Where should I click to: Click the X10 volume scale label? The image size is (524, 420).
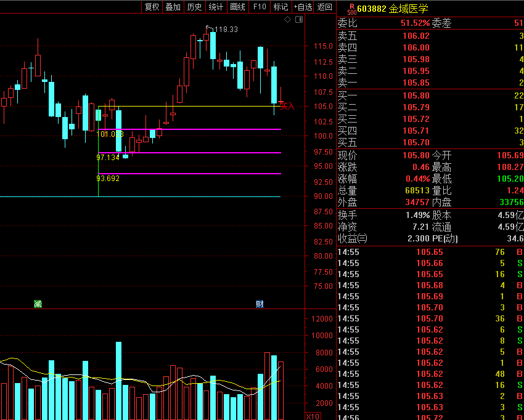coord(313,416)
